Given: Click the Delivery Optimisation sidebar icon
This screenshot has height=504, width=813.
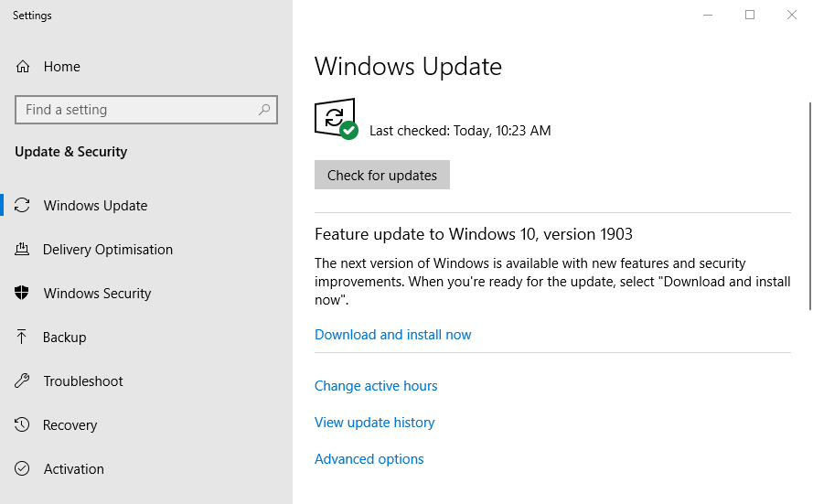Looking at the screenshot, I should tap(22, 250).
